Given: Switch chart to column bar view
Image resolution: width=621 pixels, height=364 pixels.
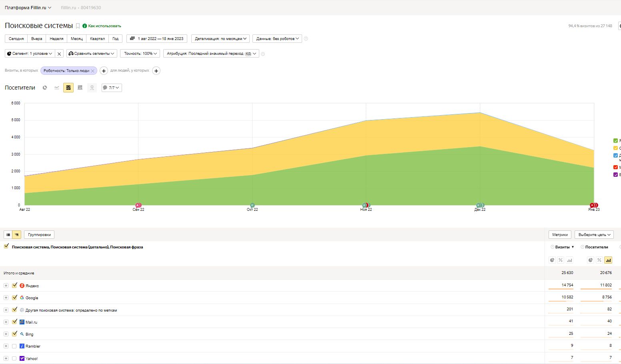Looking at the screenshot, I should pos(80,88).
